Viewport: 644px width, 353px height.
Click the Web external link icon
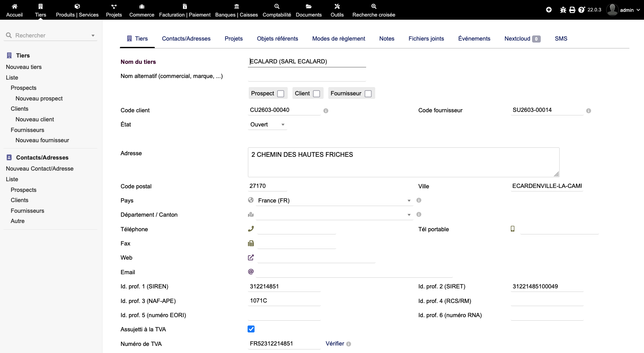point(251,258)
